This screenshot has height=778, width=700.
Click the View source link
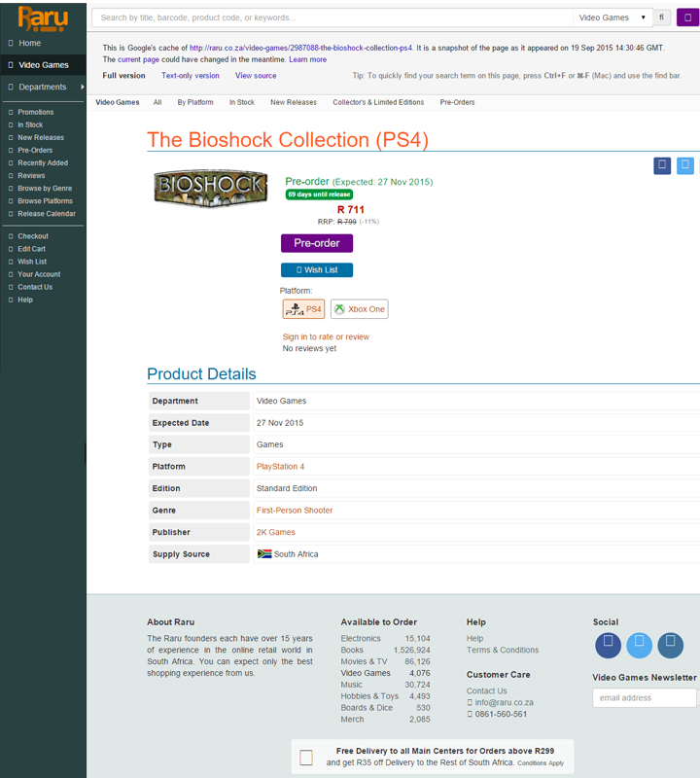(256, 76)
